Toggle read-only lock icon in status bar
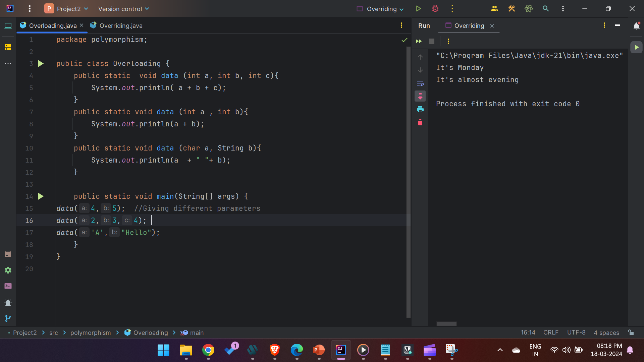Viewport: 644px width, 362px height. tap(631, 333)
